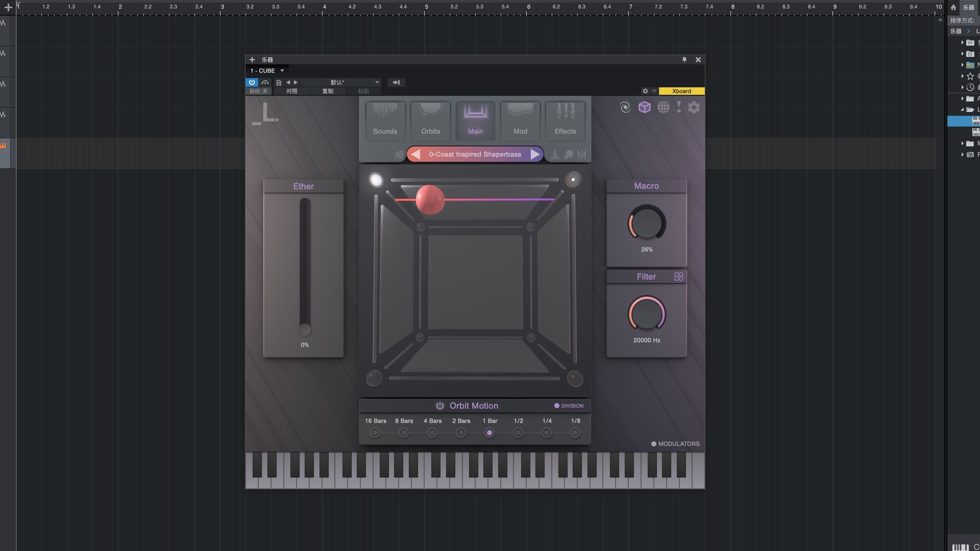The width and height of the screenshot is (980, 551).
Task: Toggle the plugin bypass power button
Action: 252,82
